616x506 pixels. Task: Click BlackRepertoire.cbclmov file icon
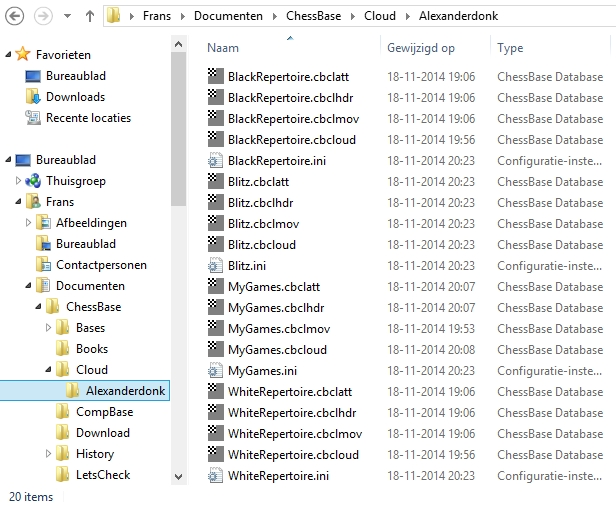[215, 118]
